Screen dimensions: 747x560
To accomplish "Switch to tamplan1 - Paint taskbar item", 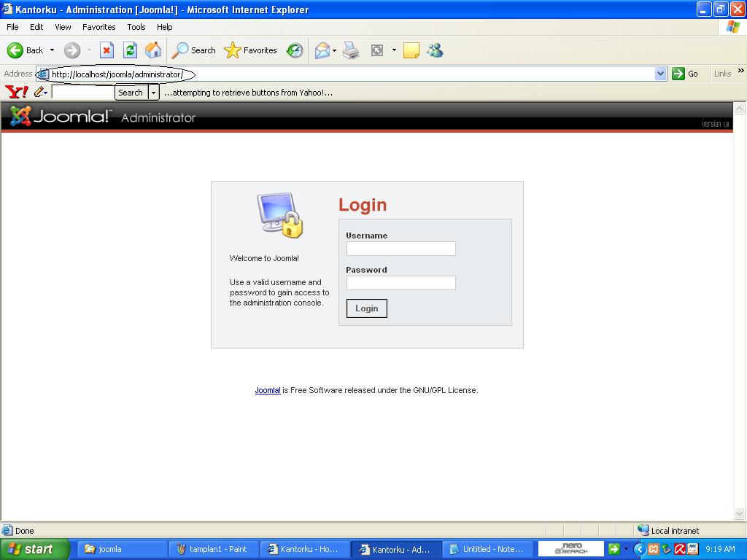I will [214, 549].
